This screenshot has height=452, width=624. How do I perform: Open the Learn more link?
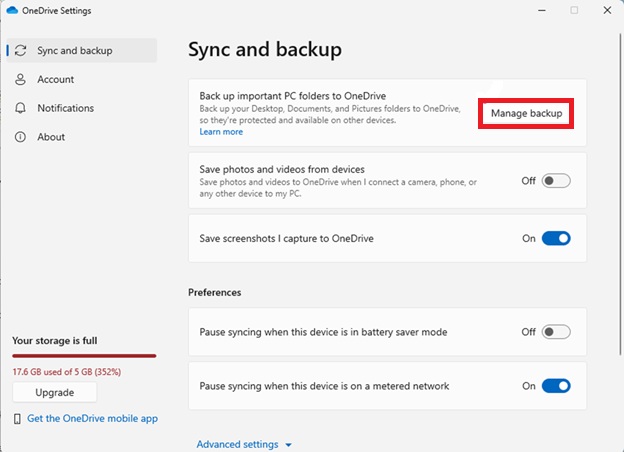pyautogui.click(x=221, y=132)
